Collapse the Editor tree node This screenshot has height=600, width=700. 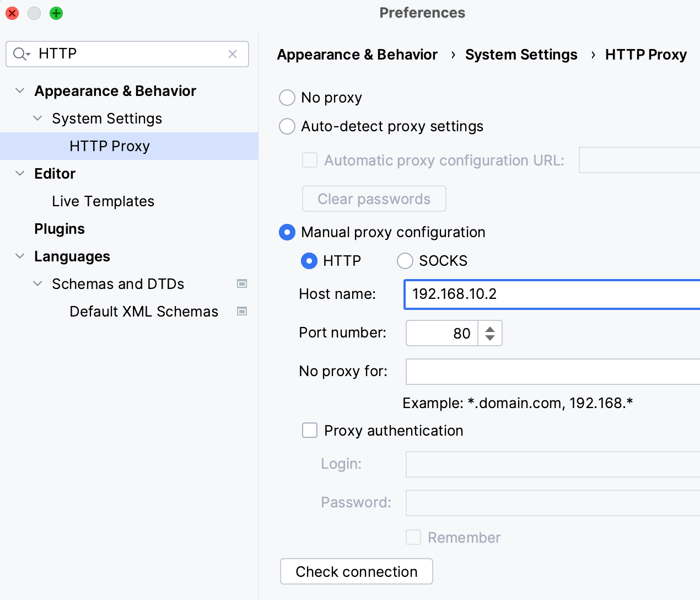[20, 173]
